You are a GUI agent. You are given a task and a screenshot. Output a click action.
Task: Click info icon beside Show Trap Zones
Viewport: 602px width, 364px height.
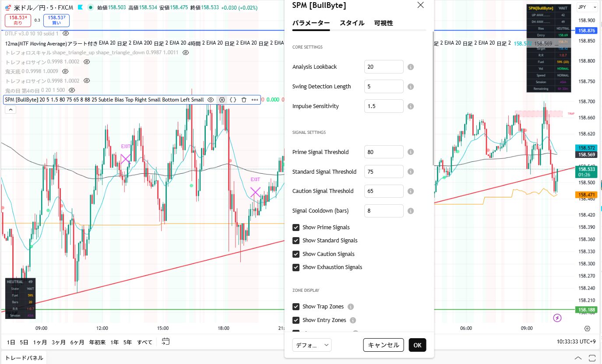(x=351, y=307)
